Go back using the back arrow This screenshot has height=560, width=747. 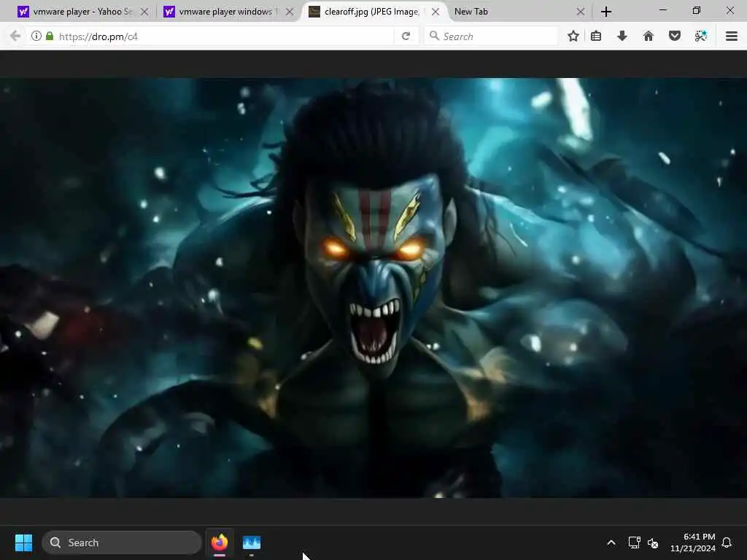pyautogui.click(x=15, y=36)
